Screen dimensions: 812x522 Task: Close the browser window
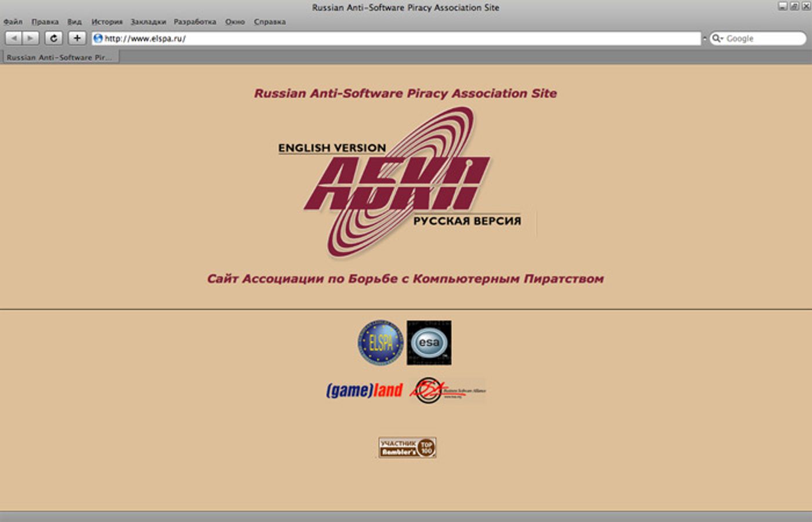pyautogui.click(x=806, y=6)
